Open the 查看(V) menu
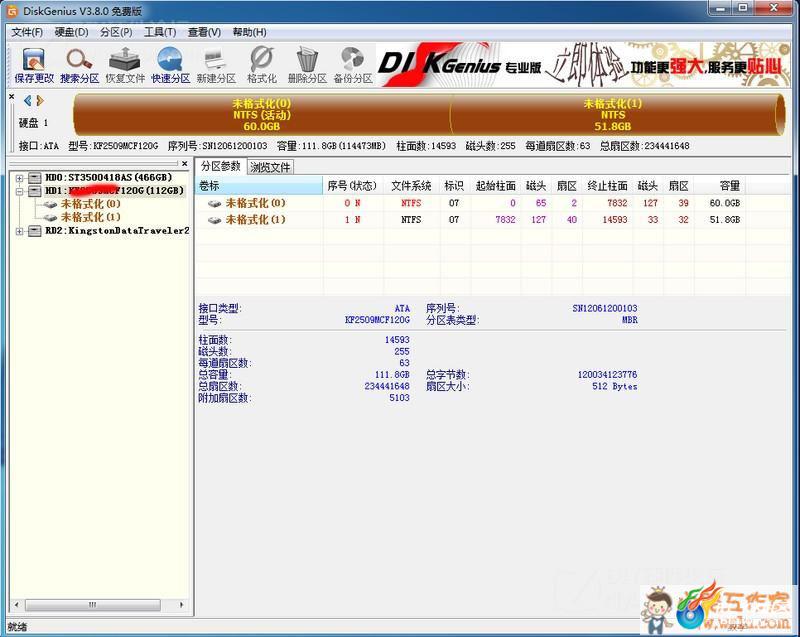Screen dimensions: 800x637 click(x=204, y=32)
